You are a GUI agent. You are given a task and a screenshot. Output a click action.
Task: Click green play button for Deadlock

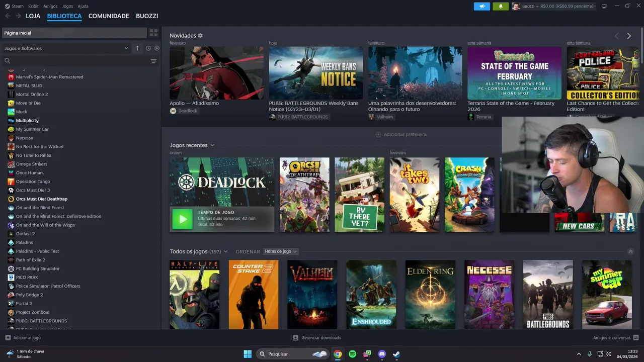coord(182,219)
